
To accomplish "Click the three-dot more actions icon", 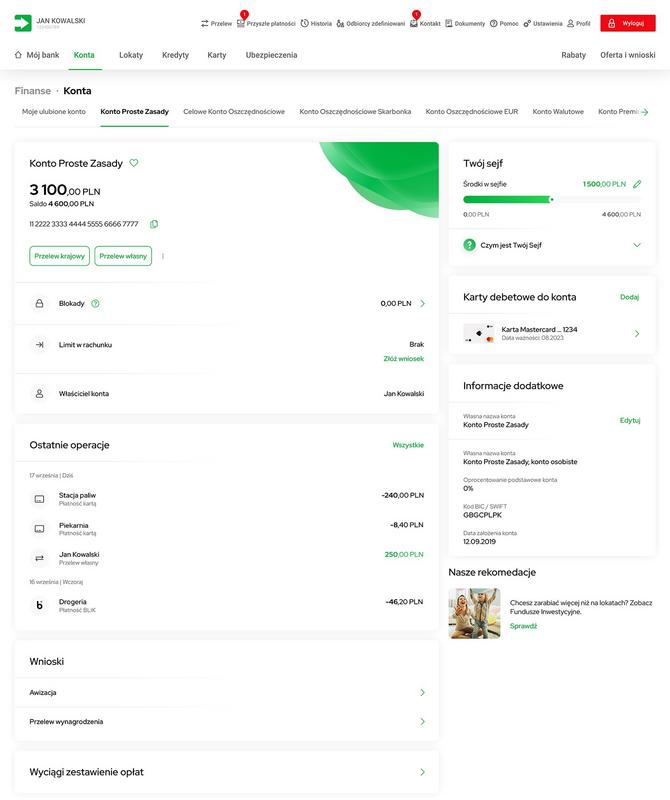I will coord(163,256).
